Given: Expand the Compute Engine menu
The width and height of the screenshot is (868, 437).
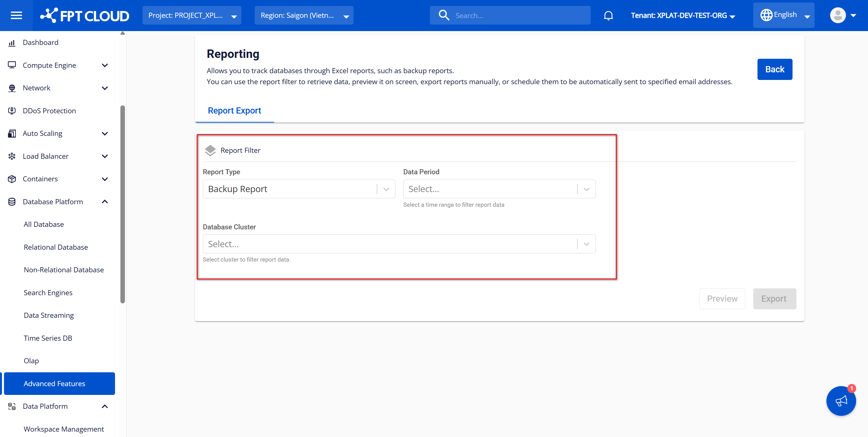Looking at the screenshot, I should pos(105,65).
